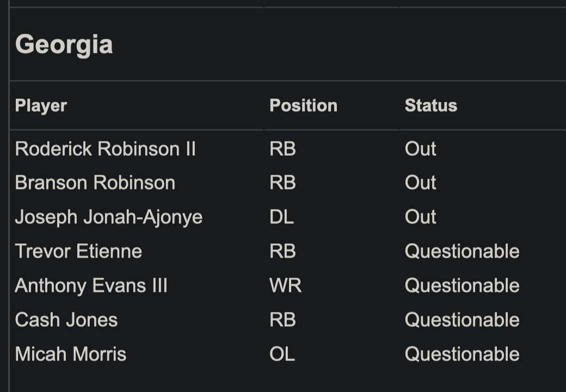Click Branson Robinson's Out status
This screenshot has height=392, width=566.
pos(420,182)
